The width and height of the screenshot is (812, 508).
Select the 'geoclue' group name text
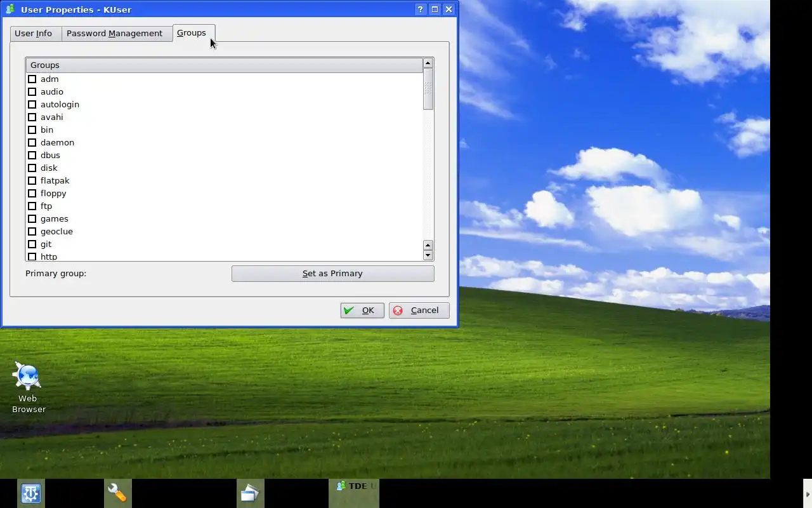(x=56, y=231)
